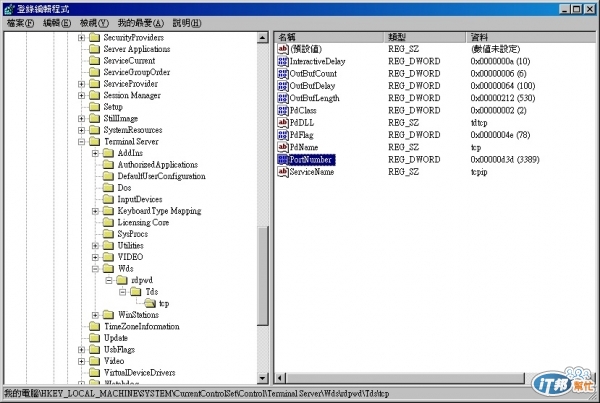This screenshot has height=403, width=600.
Task: Click tree pane scroll up arrow
Action: [x=262, y=38]
